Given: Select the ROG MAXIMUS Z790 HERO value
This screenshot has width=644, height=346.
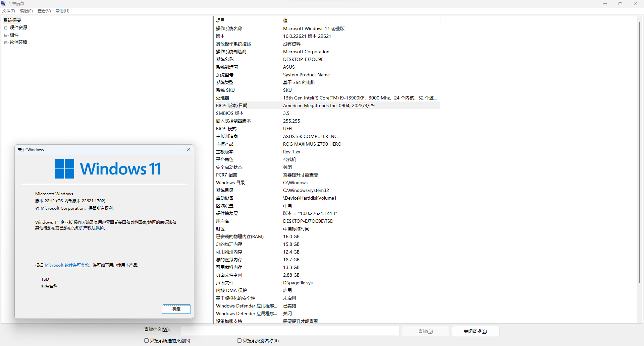Looking at the screenshot, I should pos(312,144).
